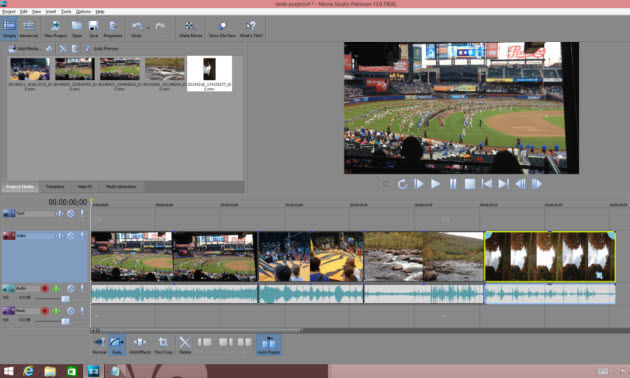Click the Make Movie icon
The width and height of the screenshot is (630, 378).
[x=190, y=29]
